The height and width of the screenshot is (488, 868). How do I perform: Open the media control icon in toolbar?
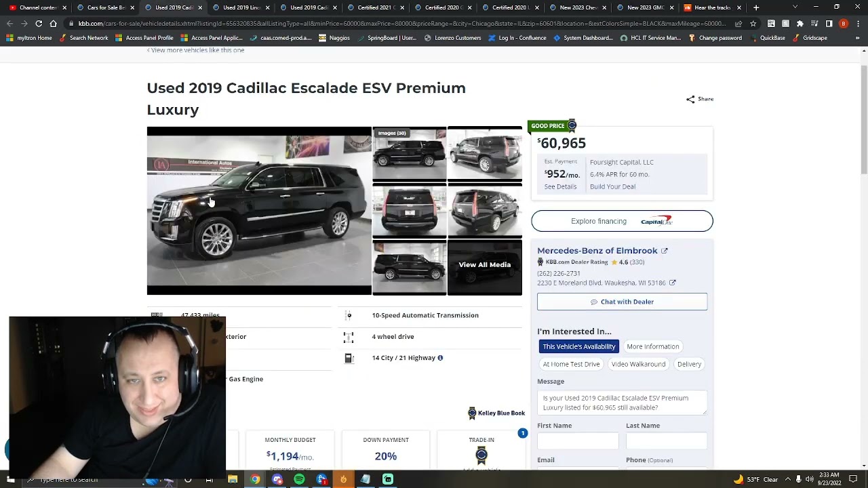tap(814, 23)
